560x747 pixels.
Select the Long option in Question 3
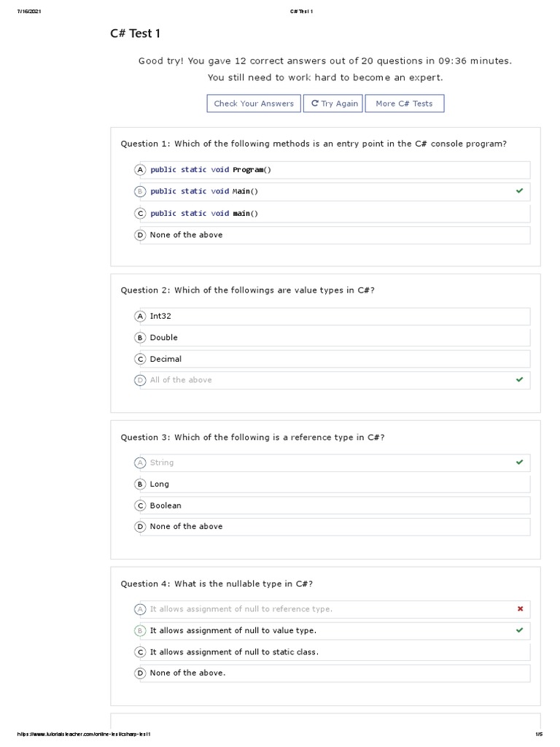pos(159,484)
